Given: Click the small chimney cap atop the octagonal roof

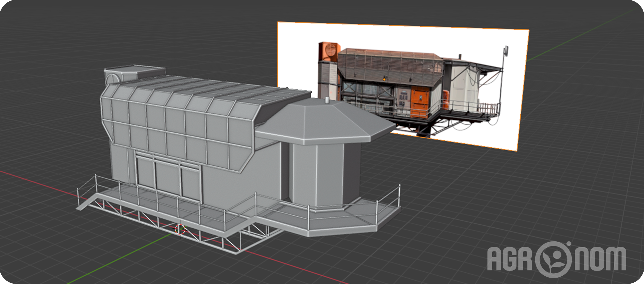Looking at the screenshot, I should (x=327, y=100).
